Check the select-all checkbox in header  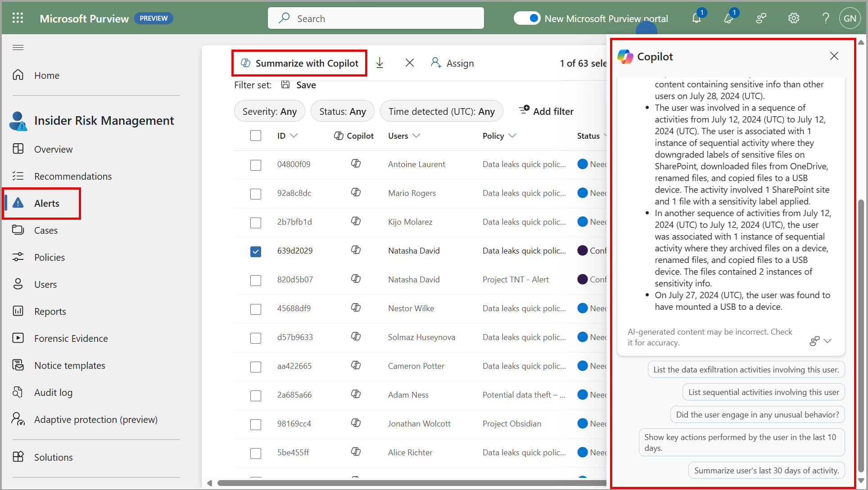255,135
